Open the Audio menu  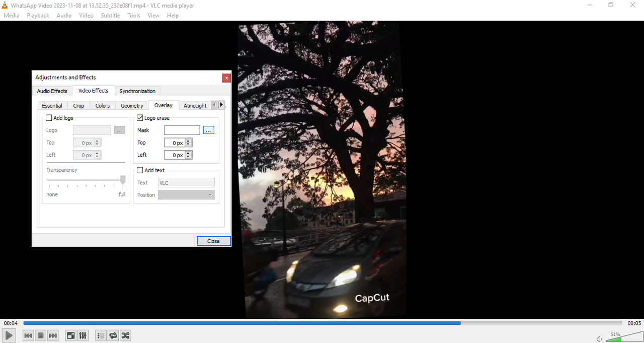pos(64,16)
